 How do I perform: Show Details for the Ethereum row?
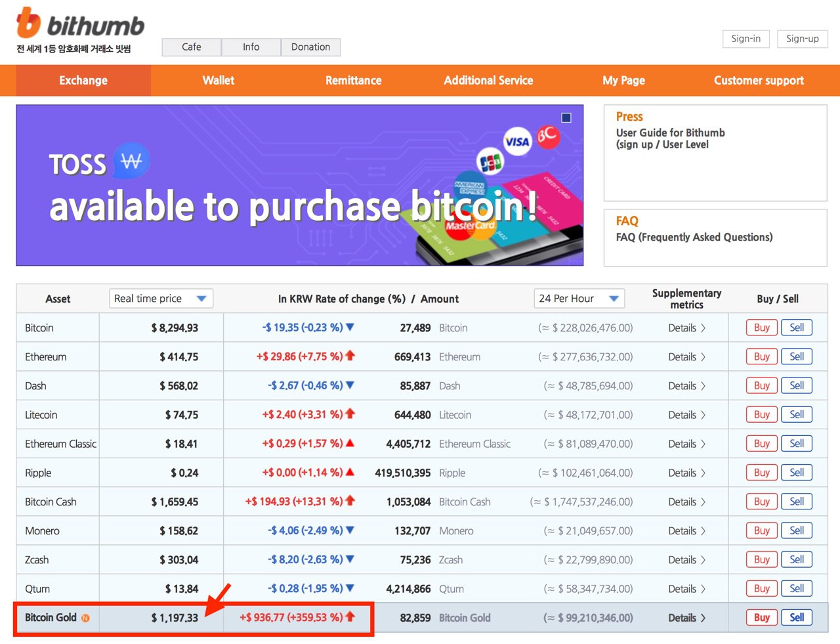[686, 356]
